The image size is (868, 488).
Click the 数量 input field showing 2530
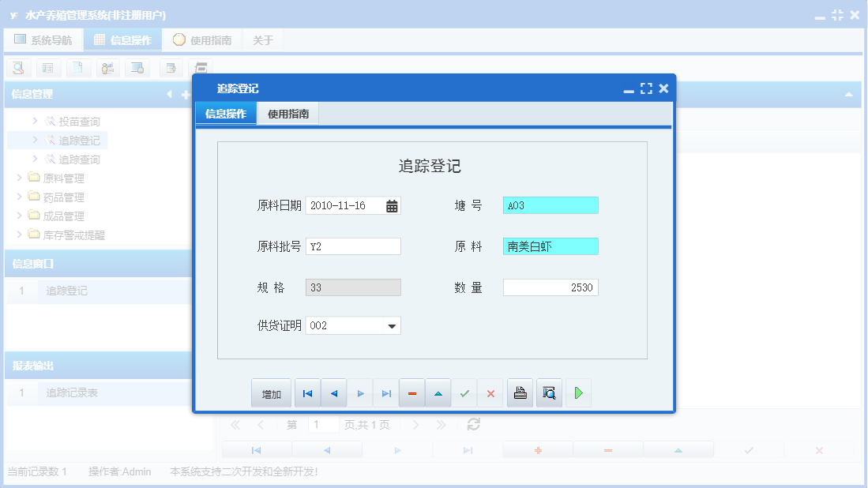tap(550, 287)
